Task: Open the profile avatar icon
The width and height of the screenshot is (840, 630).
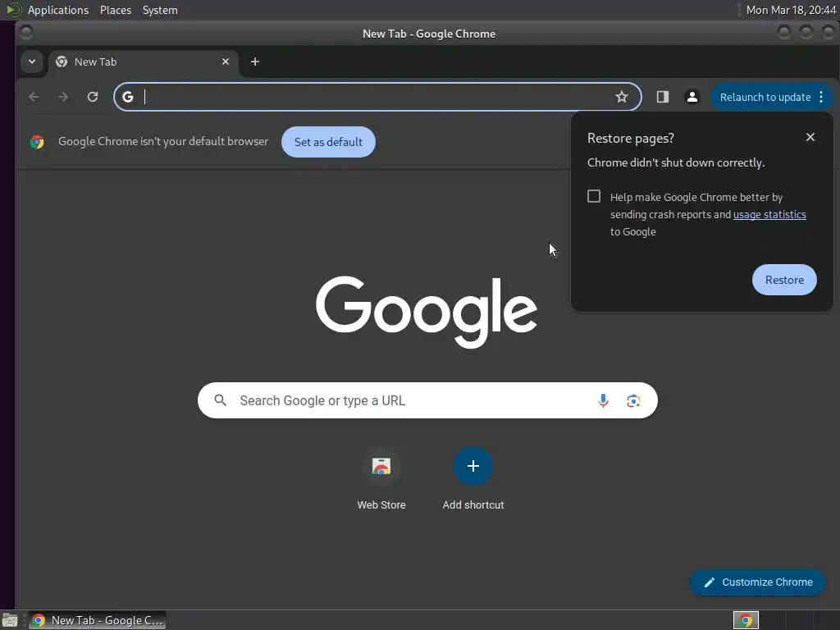Action: point(692,97)
